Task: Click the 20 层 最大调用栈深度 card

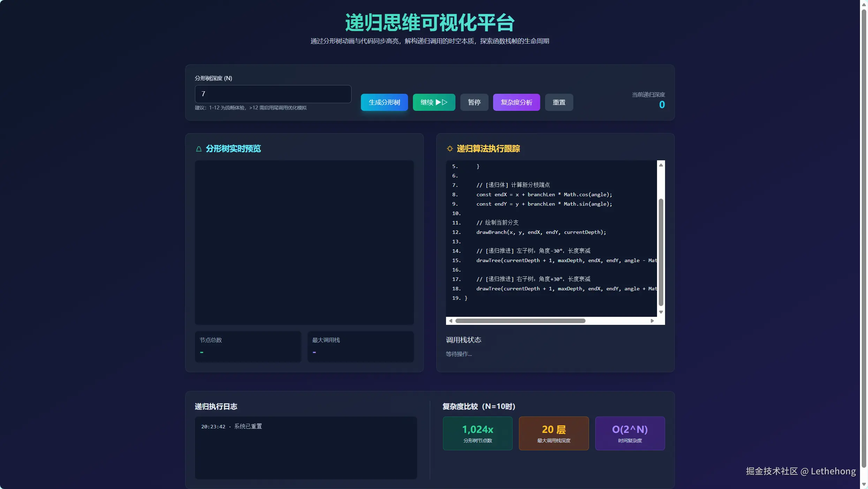Action: click(553, 433)
